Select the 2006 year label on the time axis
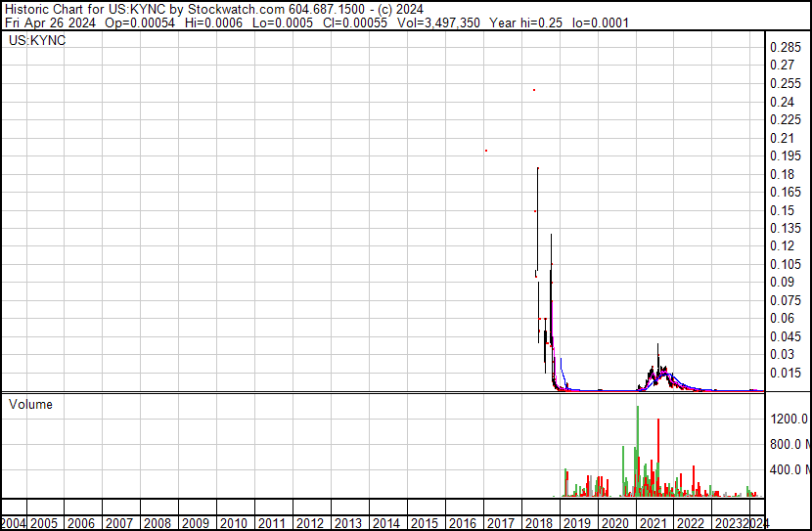The image size is (812, 531). coord(82,523)
